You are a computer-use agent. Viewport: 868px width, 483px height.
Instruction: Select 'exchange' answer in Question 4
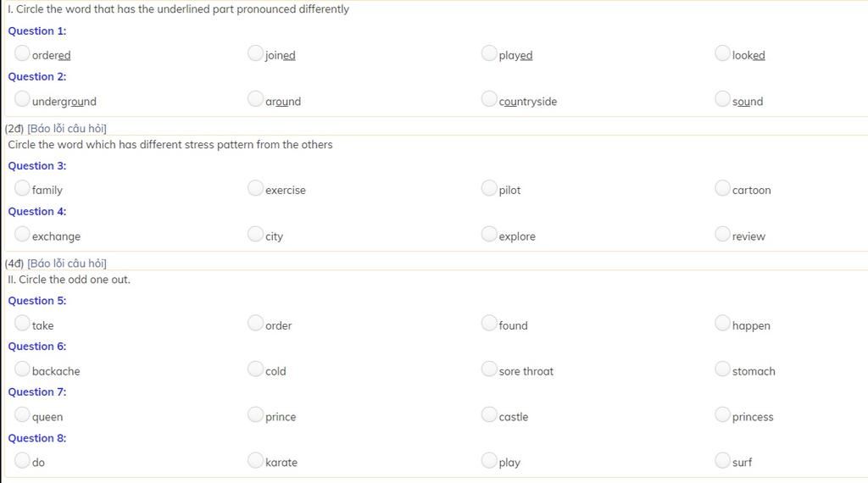coord(22,234)
